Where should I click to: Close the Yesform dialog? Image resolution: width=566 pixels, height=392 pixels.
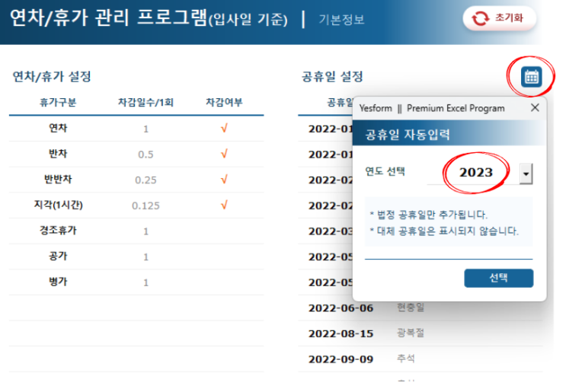pyautogui.click(x=535, y=107)
